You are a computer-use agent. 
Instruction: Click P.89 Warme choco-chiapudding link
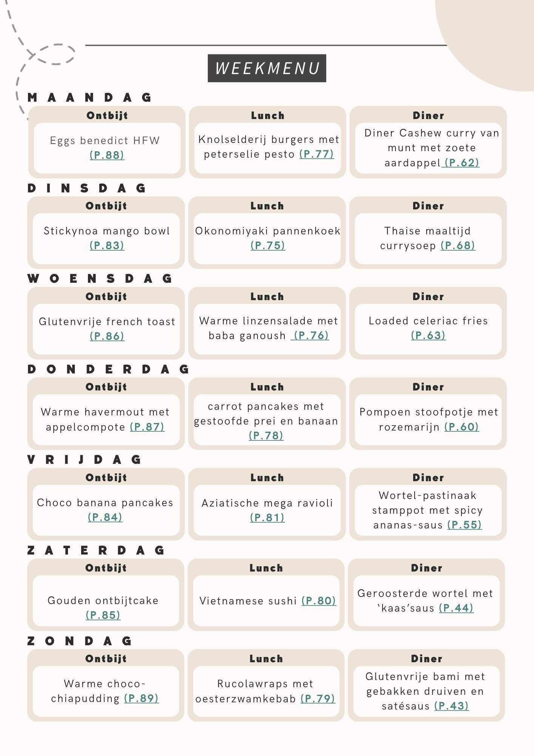[x=141, y=698]
